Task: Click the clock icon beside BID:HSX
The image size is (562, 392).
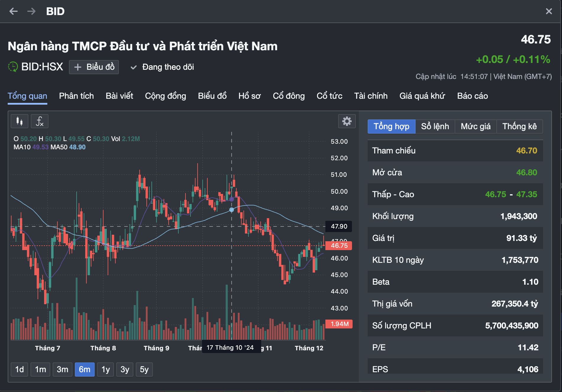Action: 13,67
